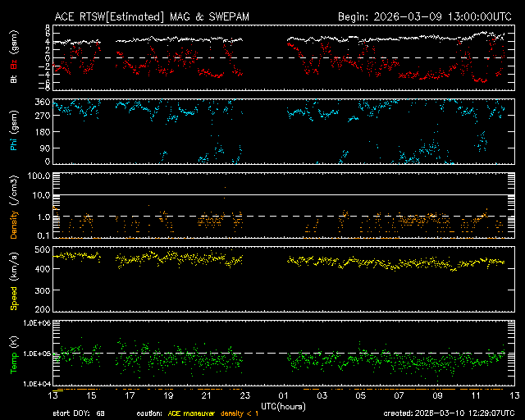
Task: Click the 05 hour tick label
Action: [x=361, y=395]
